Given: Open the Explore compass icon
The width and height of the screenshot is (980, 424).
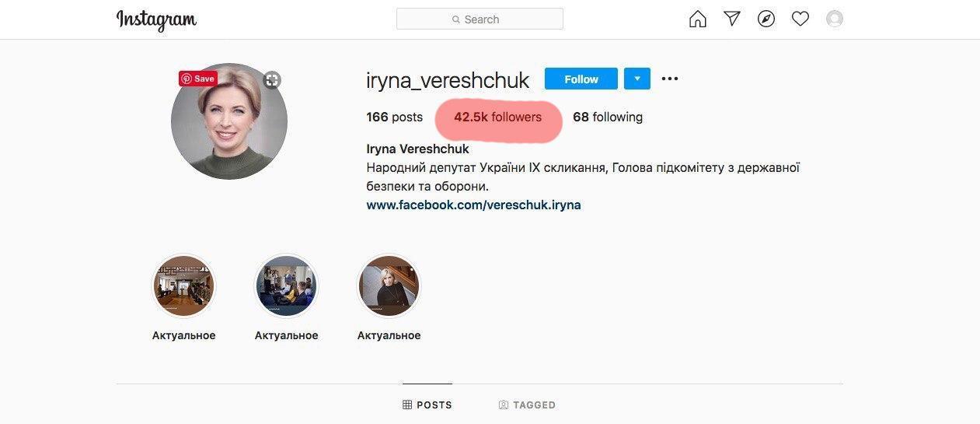Looking at the screenshot, I should 766,19.
